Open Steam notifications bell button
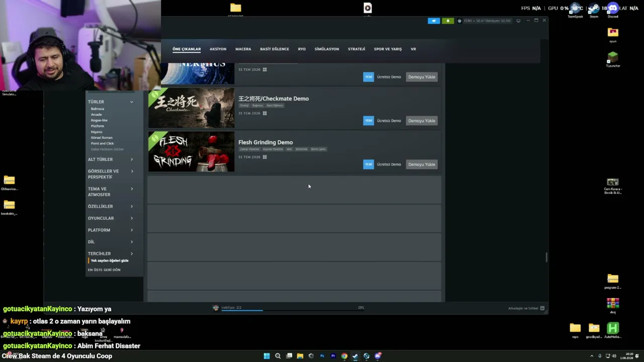Screen dimensions: 644x362 click(447, 21)
